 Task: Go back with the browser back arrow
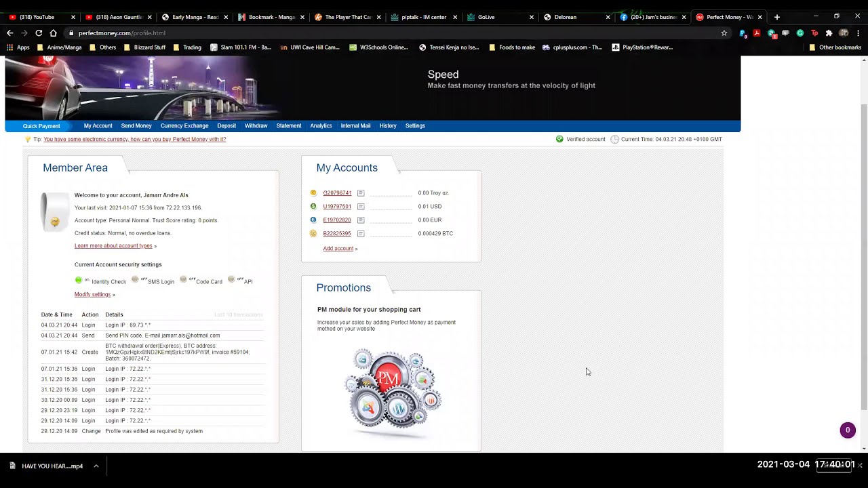[9, 33]
